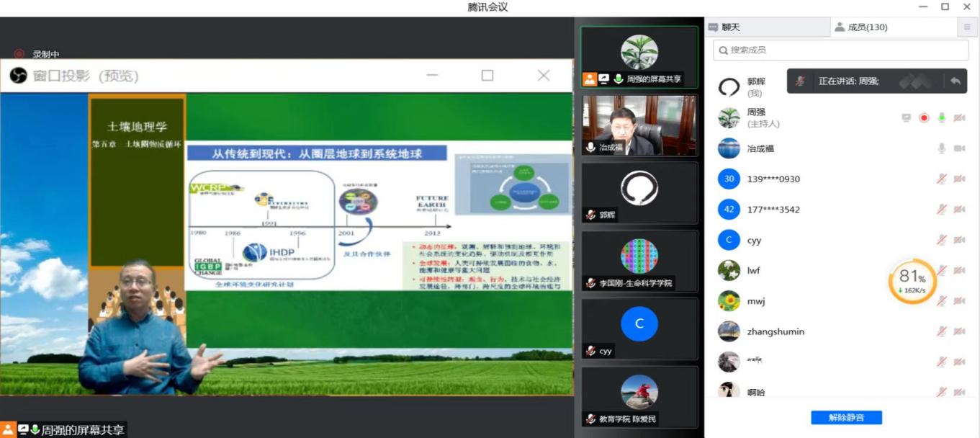Screen dimensions: 980x438
Task: Click the muted mic icon in speaking banner
Action: [x=800, y=81]
